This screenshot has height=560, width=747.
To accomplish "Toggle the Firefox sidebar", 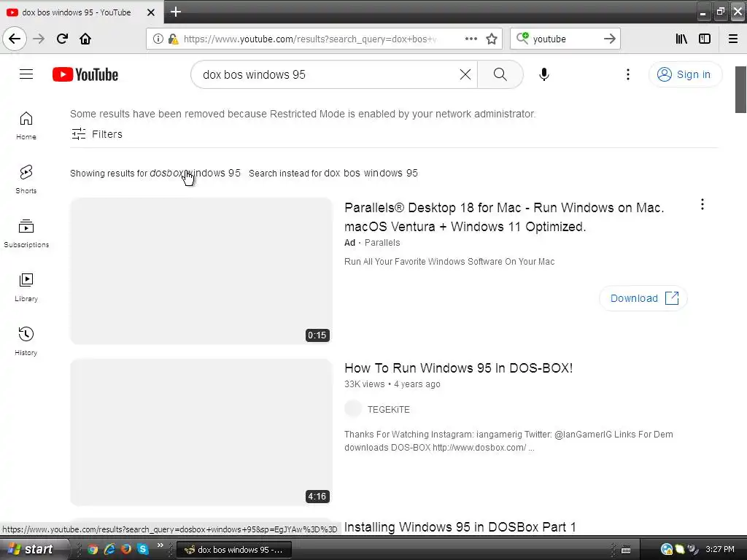I will tap(705, 39).
